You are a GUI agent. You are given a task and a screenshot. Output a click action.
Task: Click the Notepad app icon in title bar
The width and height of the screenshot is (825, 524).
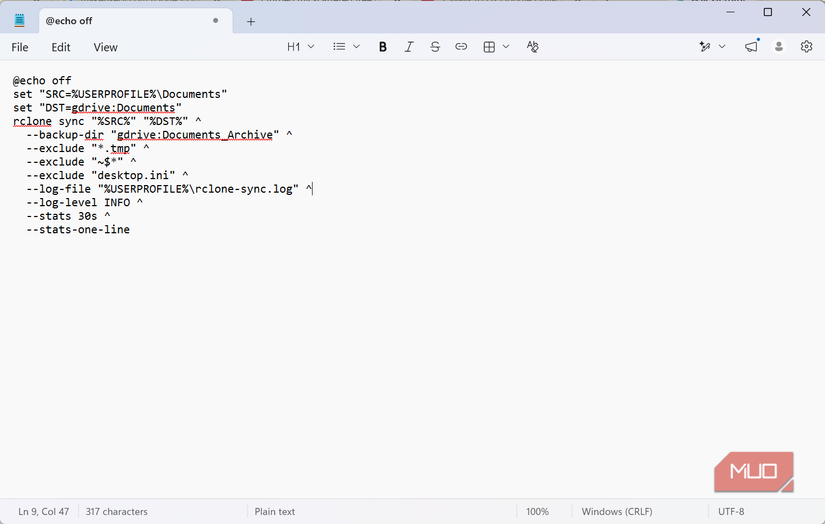coord(19,21)
